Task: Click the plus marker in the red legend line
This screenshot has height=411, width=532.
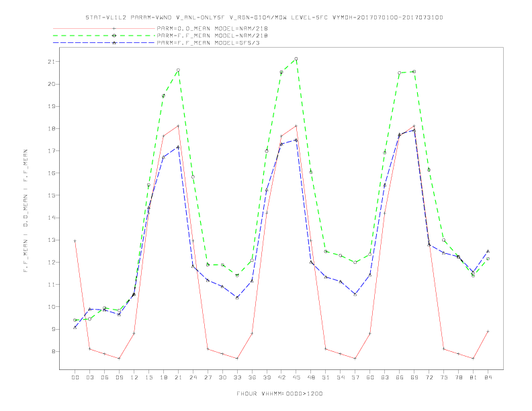Action: tap(114, 28)
